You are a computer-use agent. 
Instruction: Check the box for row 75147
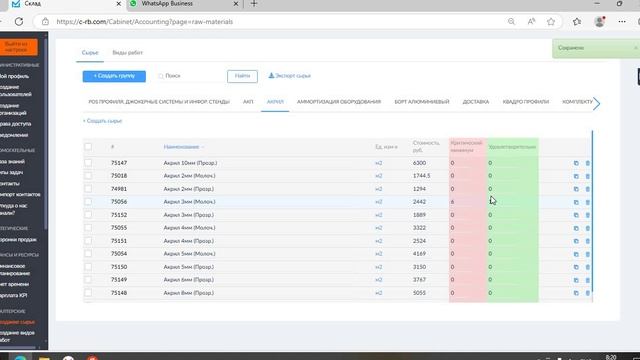coord(88,163)
